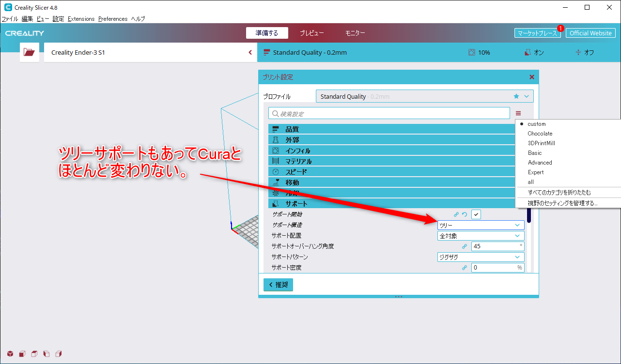The height and width of the screenshot is (364, 621).
Task: Select the Creality Ender-3 S1 printer
Action: point(151,52)
